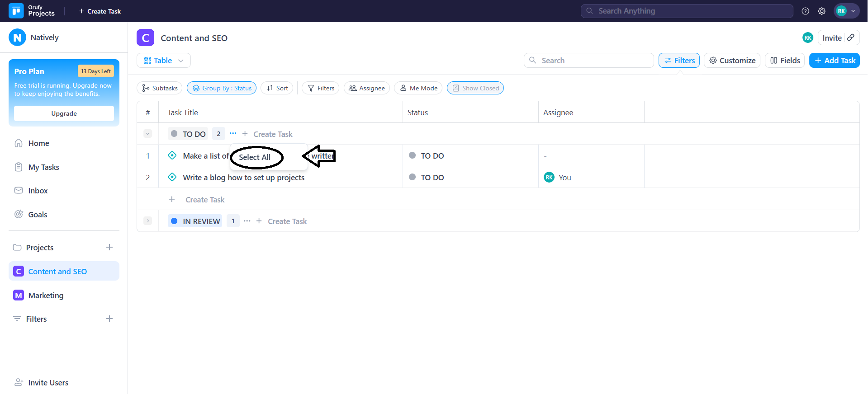Click plus icon next to Projects
This screenshot has width=868, height=394.
pyautogui.click(x=109, y=247)
